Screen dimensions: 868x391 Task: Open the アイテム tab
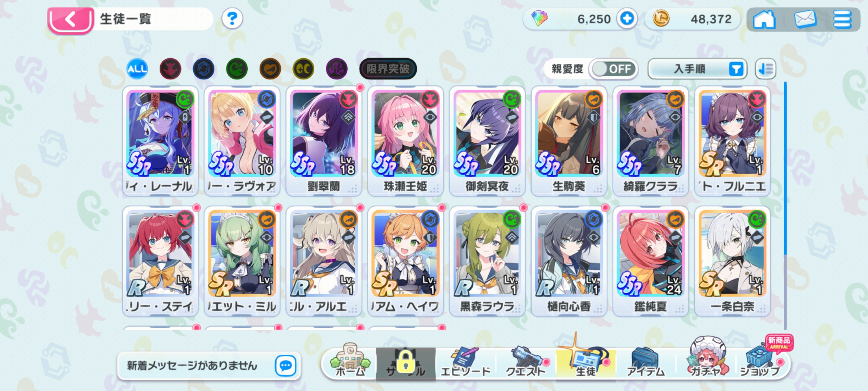pos(646,362)
